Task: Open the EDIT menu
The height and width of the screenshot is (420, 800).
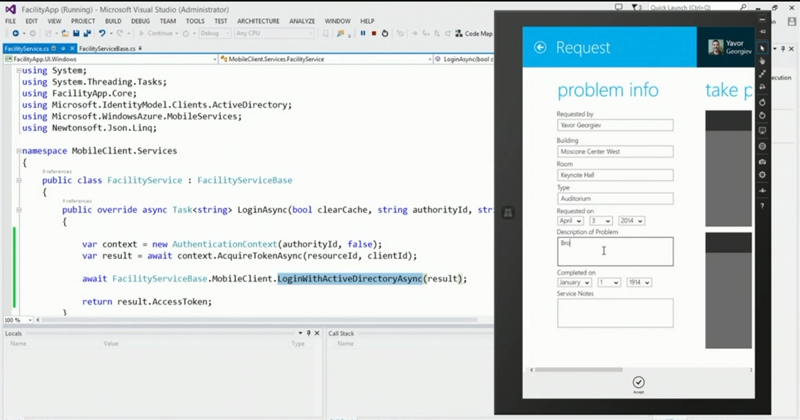Action: [32, 21]
